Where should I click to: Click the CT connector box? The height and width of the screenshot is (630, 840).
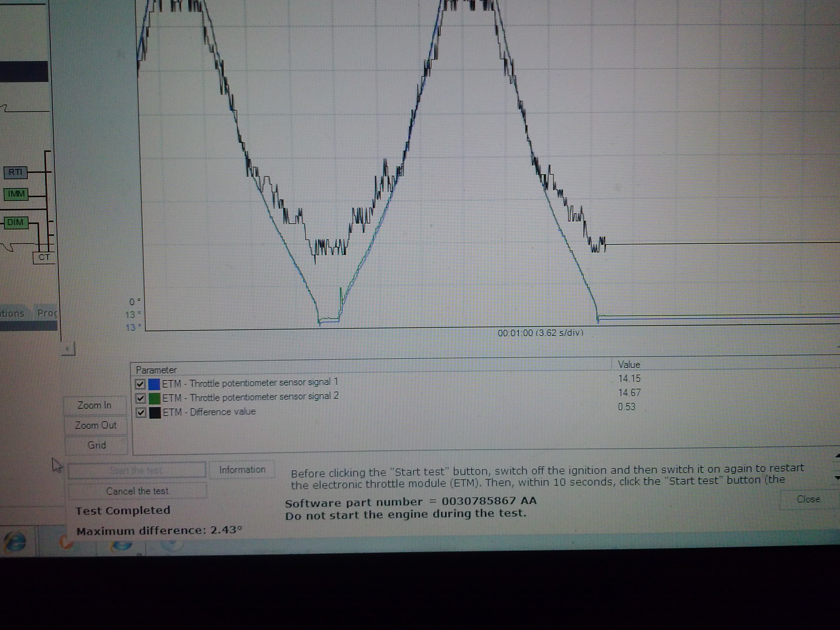(x=44, y=257)
